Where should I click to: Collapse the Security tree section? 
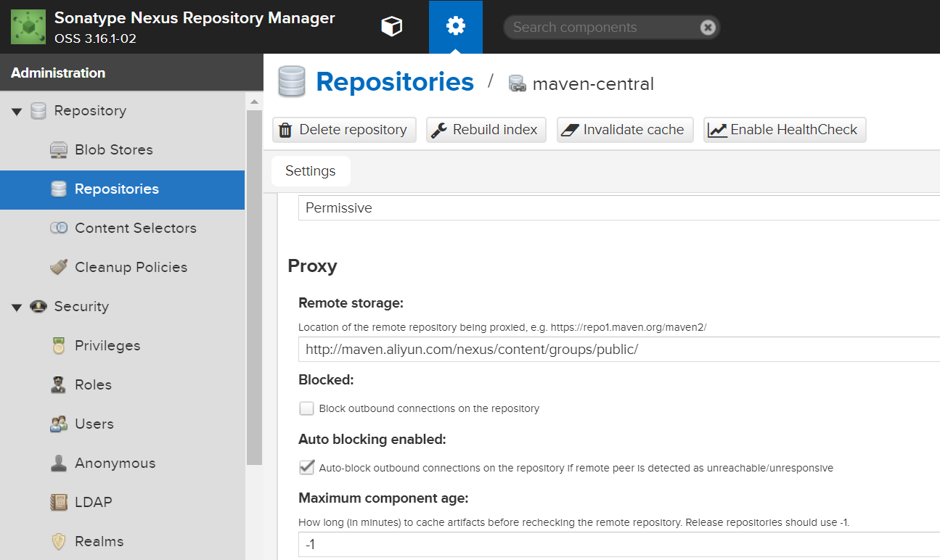(x=17, y=307)
